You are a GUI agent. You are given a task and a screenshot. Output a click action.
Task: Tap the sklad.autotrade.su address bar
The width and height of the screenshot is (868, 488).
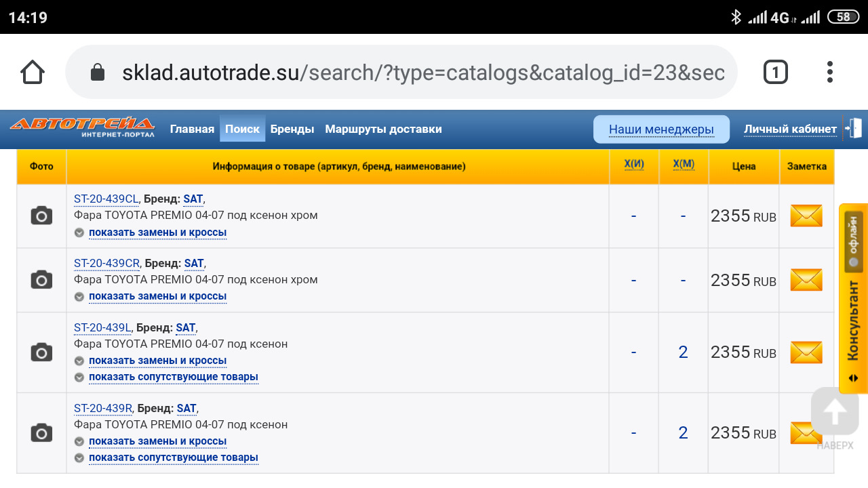[x=401, y=72]
